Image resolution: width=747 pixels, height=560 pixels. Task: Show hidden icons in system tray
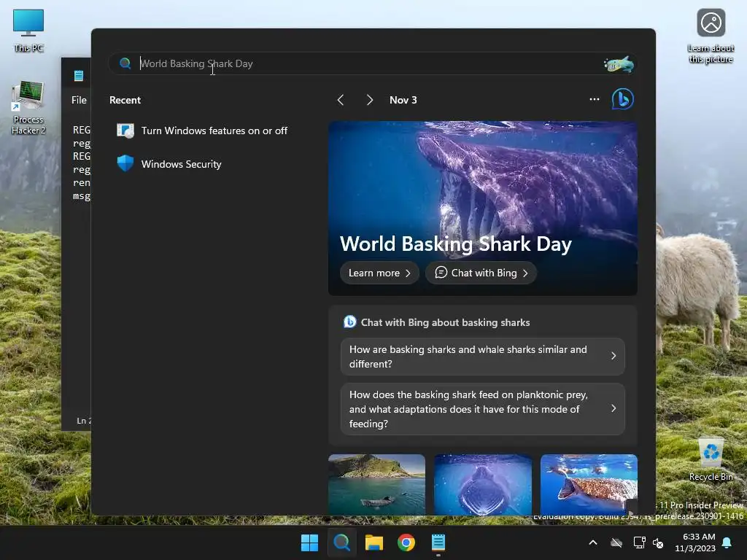pyautogui.click(x=593, y=542)
